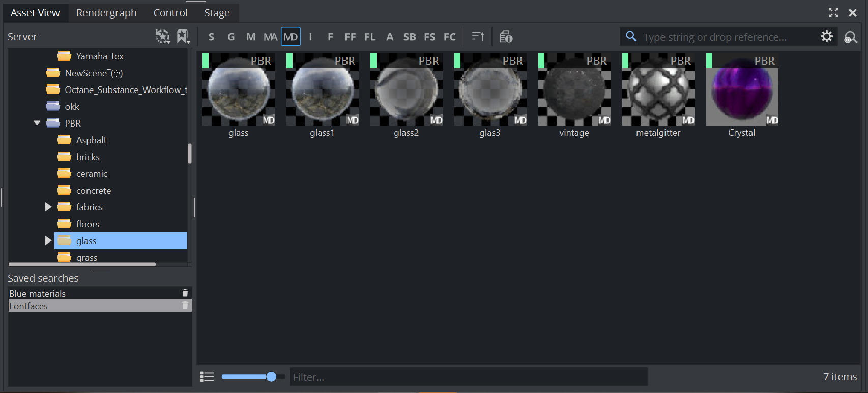This screenshot has width=868, height=393.
Task: Collapse the PBR folder tree
Action: pyautogui.click(x=37, y=123)
